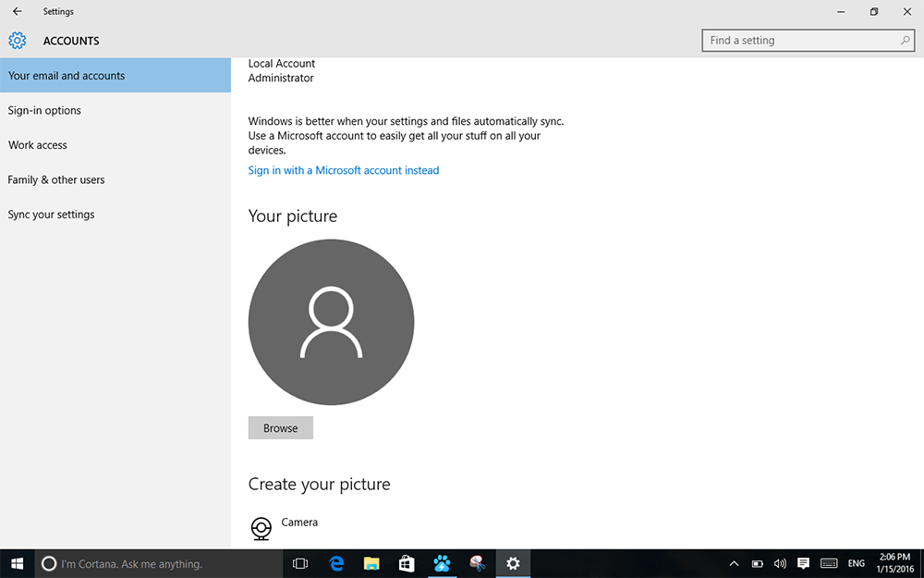Click the Camera label under Create your picture

point(299,522)
